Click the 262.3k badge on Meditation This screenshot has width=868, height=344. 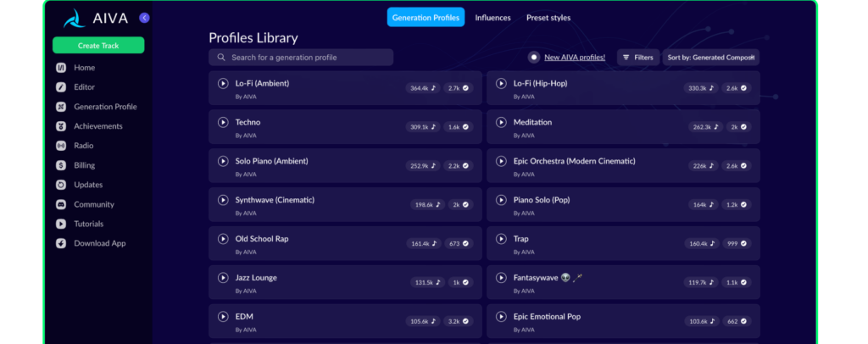pos(706,126)
